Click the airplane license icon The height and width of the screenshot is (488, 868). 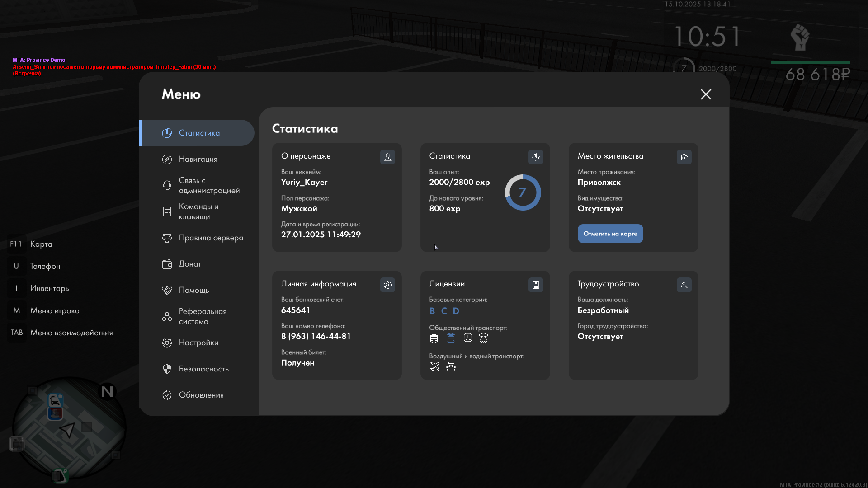[x=434, y=366]
